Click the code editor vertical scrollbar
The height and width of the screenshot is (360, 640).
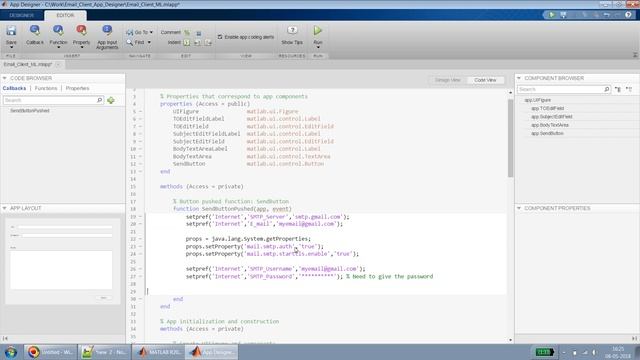511,138
